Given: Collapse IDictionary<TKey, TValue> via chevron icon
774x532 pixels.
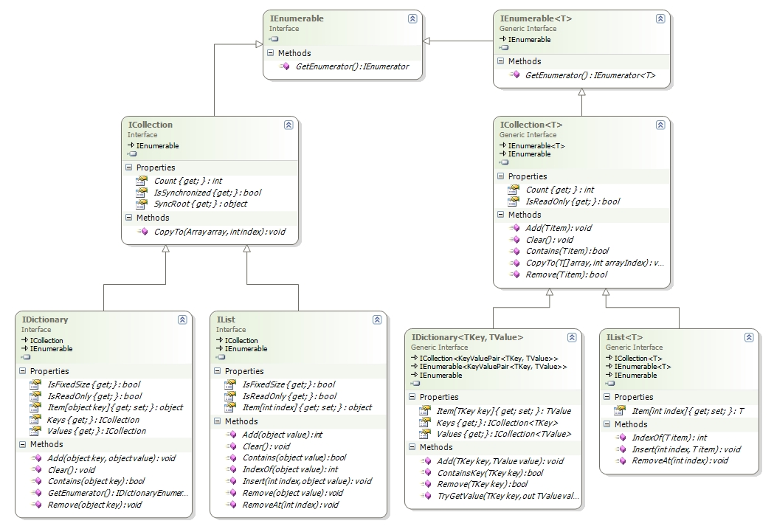Looking at the screenshot, I should click(572, 337).
